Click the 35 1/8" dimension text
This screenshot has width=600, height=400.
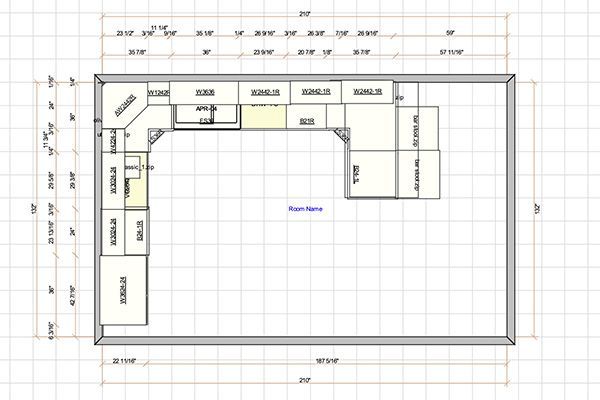pos(204,33)
